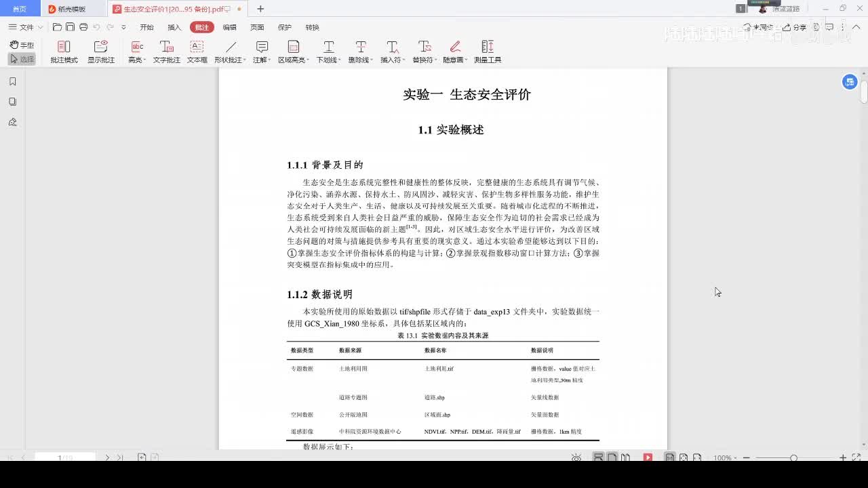Open the thumbnails panel in sidebar
Viewport: 868px width, 488px height.
(12, 102)
